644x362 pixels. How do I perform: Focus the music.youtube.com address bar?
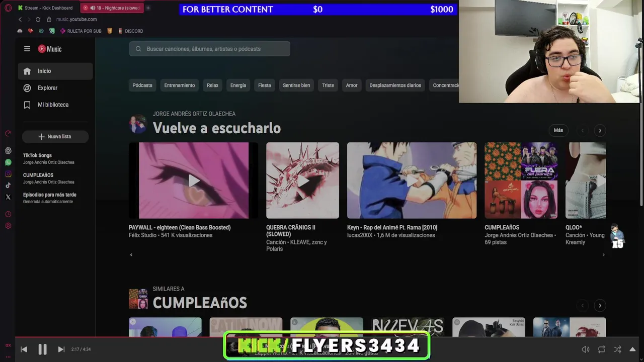tap(76, 19)
